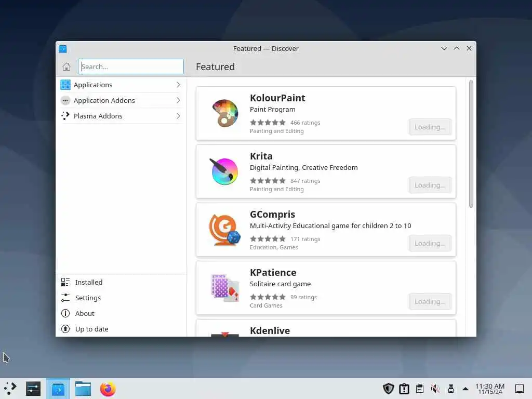This screenshot has height=399, width=532.
Task: Click the About info icon
Action: tap(65, 313)
